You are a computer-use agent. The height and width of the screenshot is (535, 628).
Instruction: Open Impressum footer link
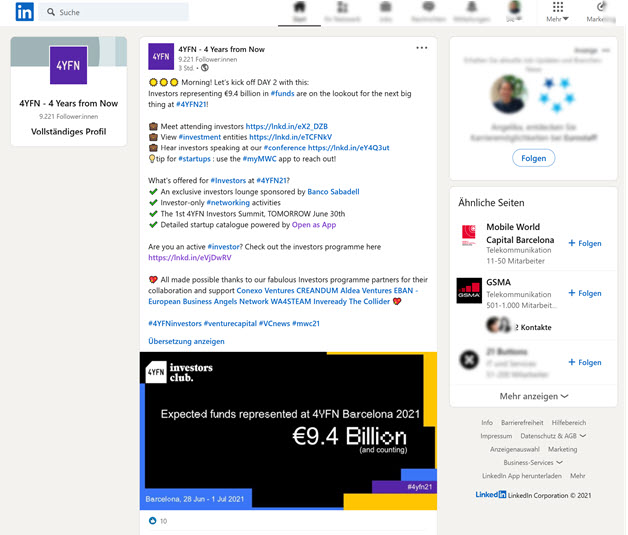496,436
